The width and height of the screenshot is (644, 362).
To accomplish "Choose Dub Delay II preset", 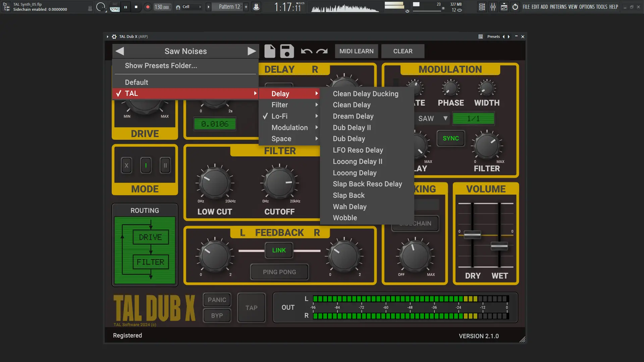I will pos(367,128).
